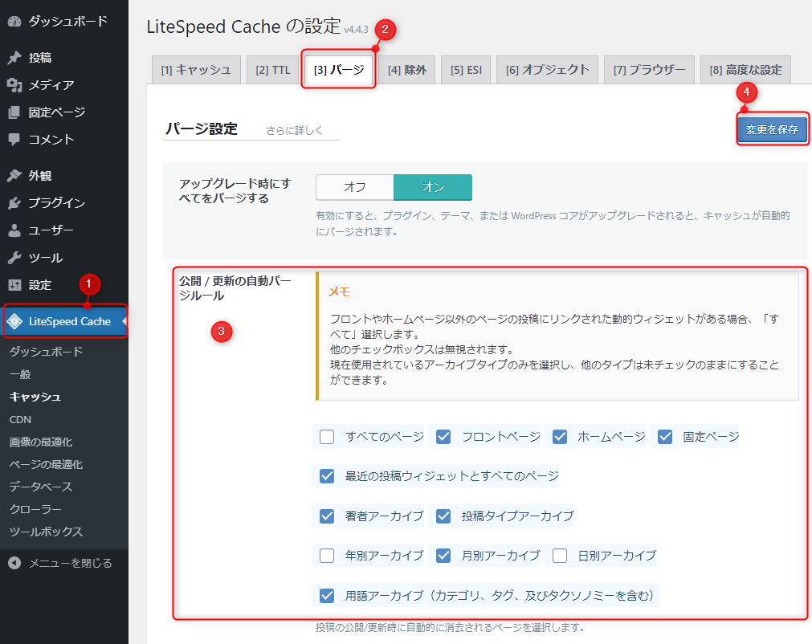Uncheck the 固定ページ purge checkbox
812x644 pixels.
pos(665,437)
